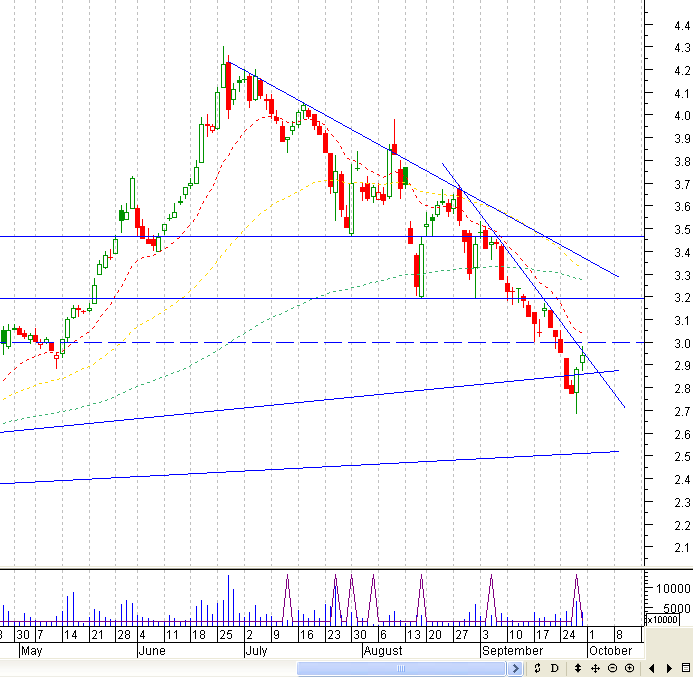Click the 5000 volume axis label
This screenshot has width=693, height=677.
pos(677,609)
